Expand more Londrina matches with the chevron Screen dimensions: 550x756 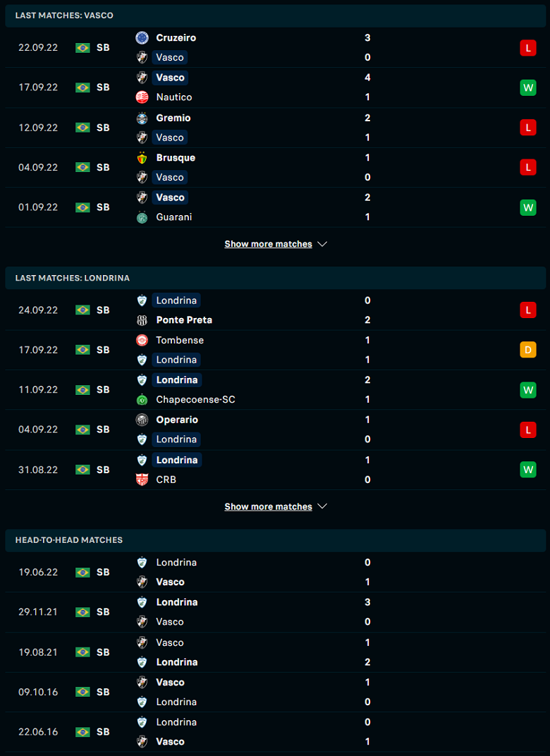click(x=322, y=506)
